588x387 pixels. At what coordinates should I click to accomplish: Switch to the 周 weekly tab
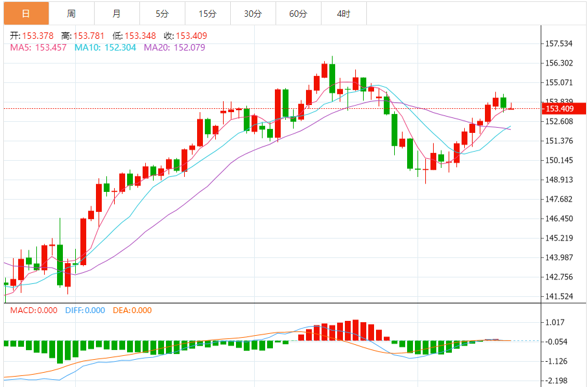[x=71, y=13]
